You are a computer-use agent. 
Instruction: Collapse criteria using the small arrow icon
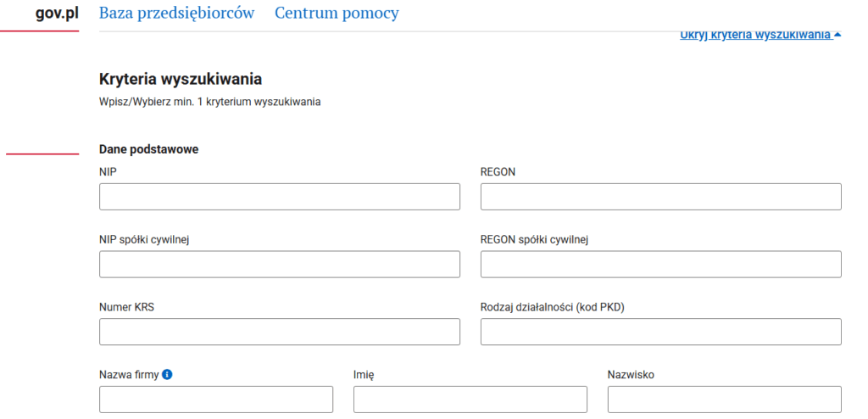point(837,36)
